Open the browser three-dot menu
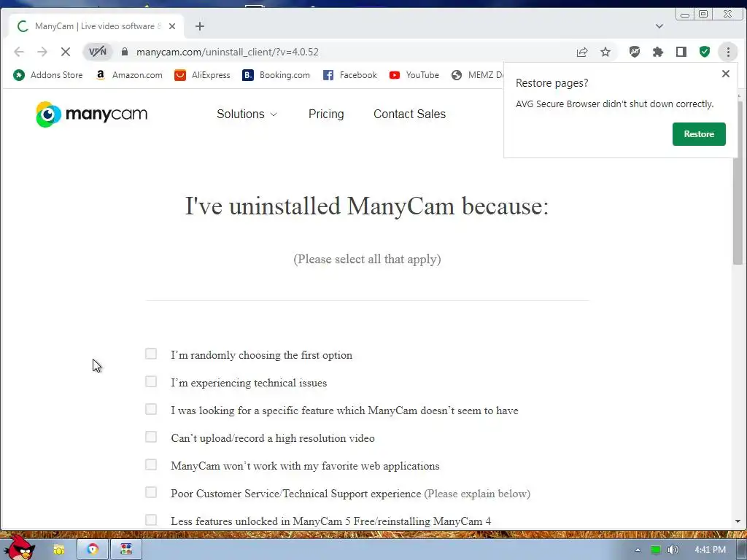Screen dimensions: 747x560 click(728, 52)
